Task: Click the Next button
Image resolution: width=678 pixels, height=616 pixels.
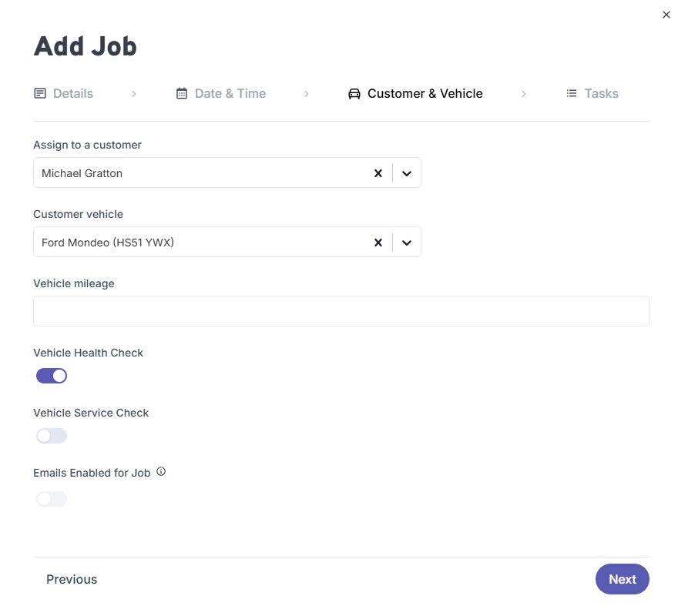Action: coord(622,579)
